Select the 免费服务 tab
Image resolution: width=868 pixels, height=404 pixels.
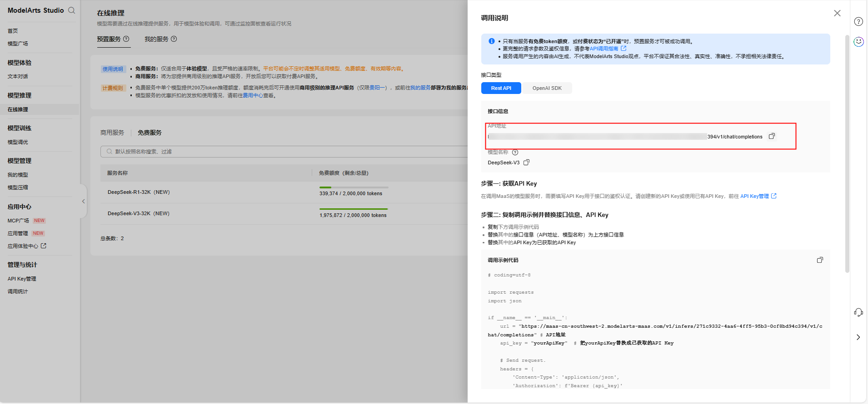pos(150,133)
